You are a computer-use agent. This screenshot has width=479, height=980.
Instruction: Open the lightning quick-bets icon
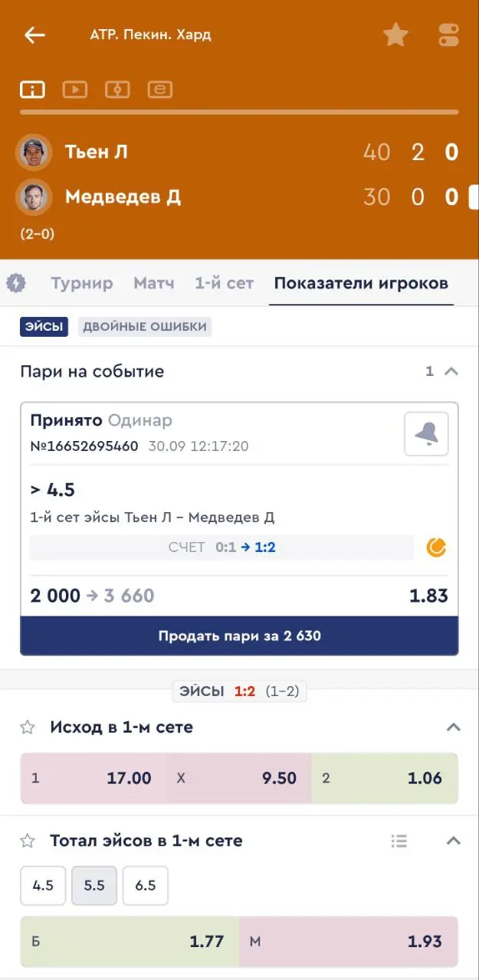[x=16, y=283]
